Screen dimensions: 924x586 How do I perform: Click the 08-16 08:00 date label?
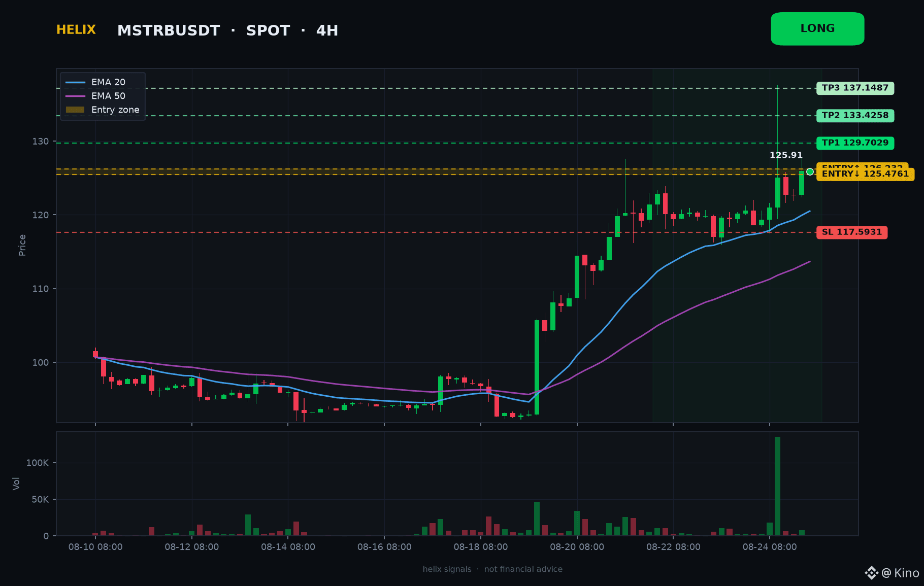[384, 547]
